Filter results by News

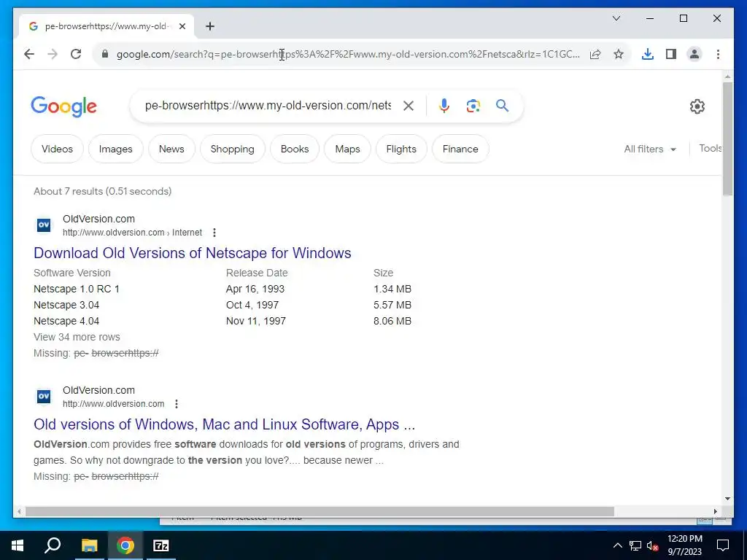pyautogui.click(x=171, y=149)
